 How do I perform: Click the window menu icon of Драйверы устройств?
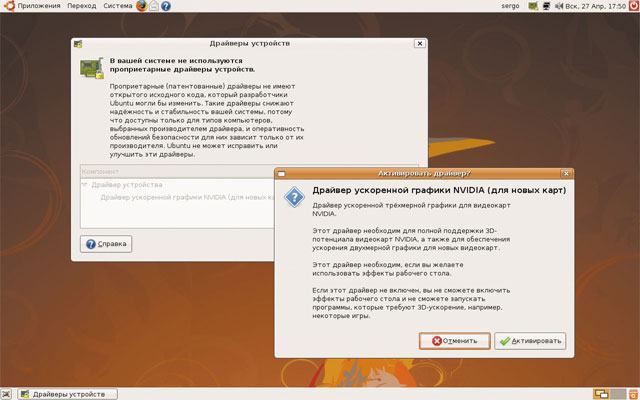78,44
